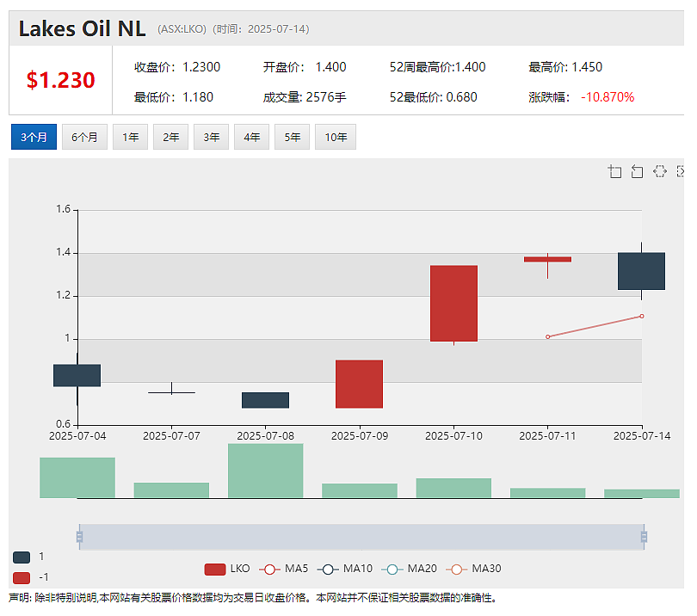
Task: Click the red candlestick for 2025-07-09
Action: (359, 384)
